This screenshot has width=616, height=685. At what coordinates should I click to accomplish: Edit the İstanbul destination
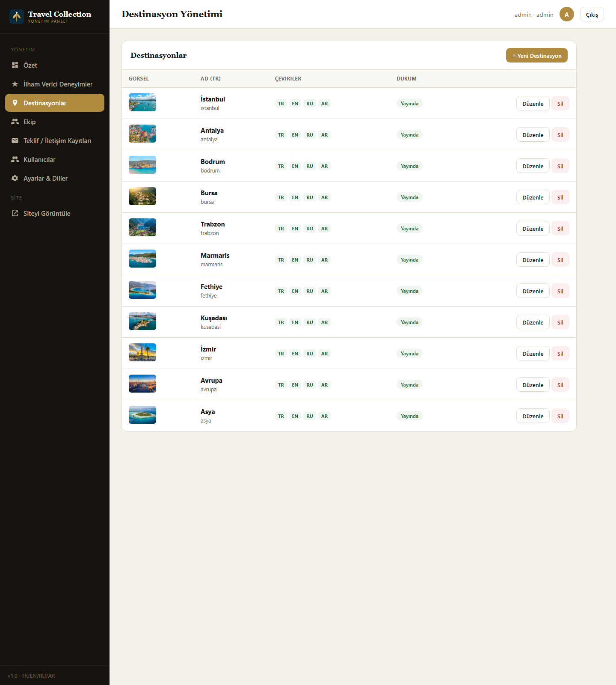(x=533, y=103)
